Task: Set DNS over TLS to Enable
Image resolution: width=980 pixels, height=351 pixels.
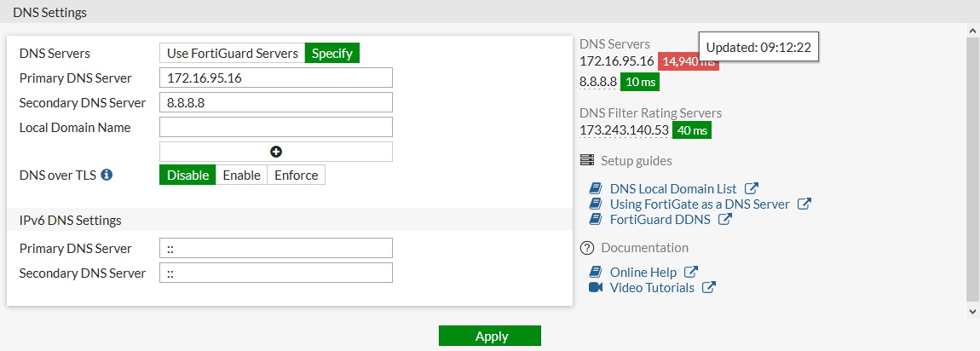Action: [x=241, y=175]
